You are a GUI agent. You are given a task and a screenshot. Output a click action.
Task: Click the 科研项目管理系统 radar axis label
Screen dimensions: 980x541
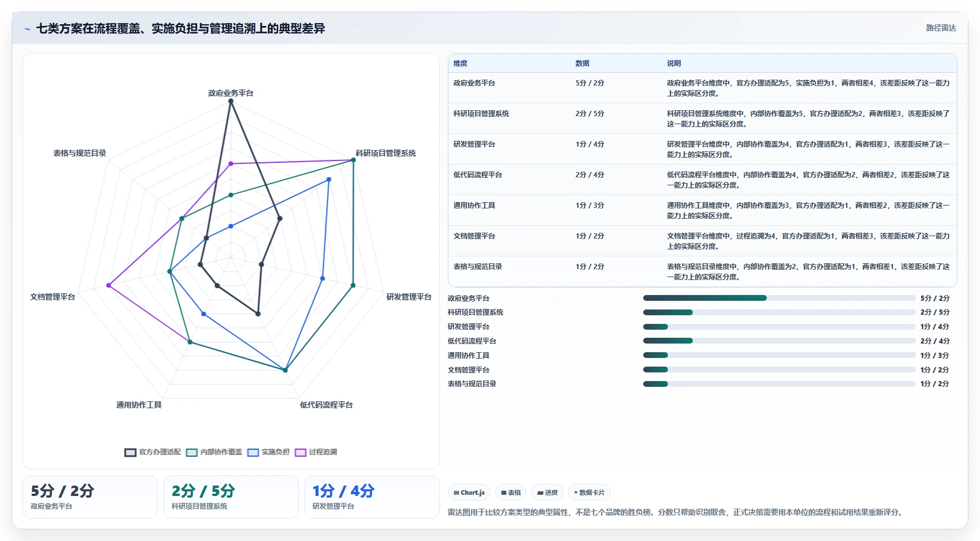(x=385, y=153)
